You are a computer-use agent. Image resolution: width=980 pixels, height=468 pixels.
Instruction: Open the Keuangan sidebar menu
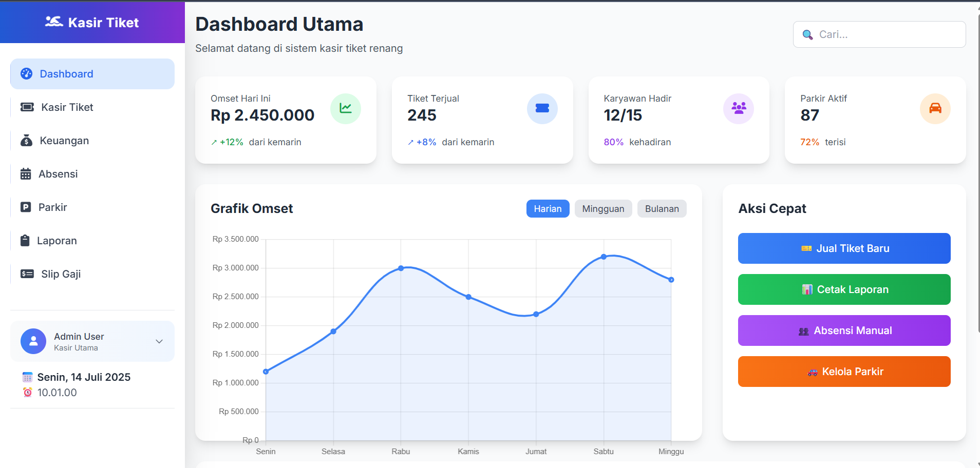[x=64, y=141]
